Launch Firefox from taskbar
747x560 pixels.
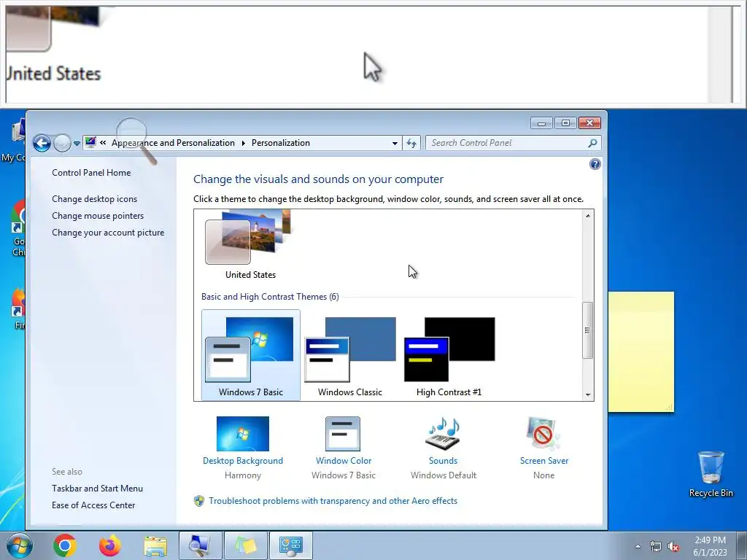(x=110, y=545)
